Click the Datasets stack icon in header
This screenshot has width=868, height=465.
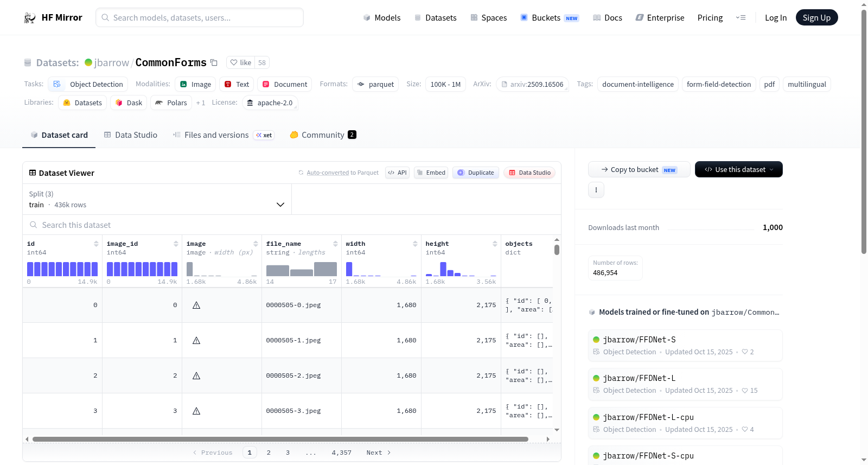[28, 62]
